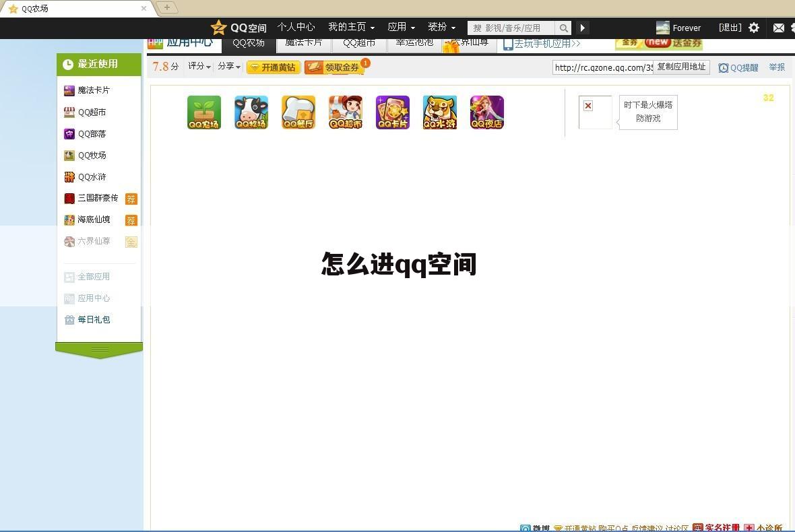This screenshot has width=795, height=532.
Task: Open a new browser tab
Action: click(x=167, y=7)
